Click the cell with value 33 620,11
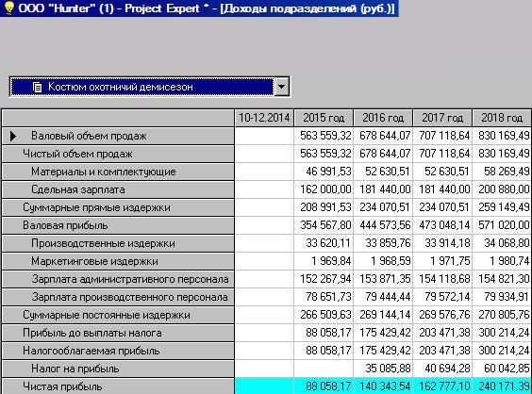The image size is (532, 394). 324,243
